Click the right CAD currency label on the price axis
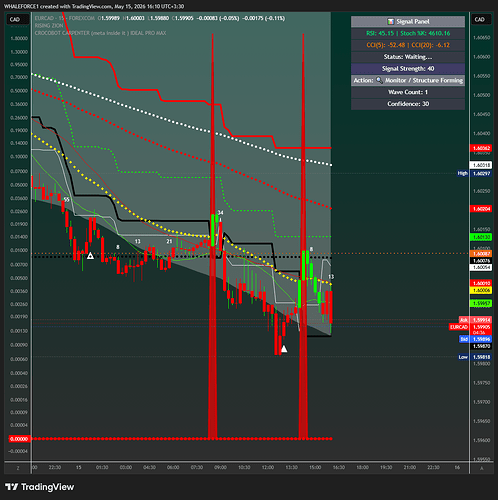 click(x=480, y=19)
